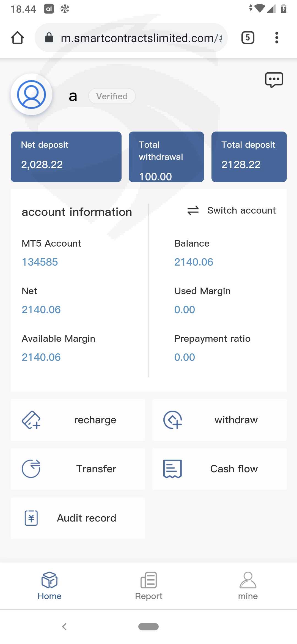
Task: Tap the Cash flow receipt icon
Action: point(173,469)
